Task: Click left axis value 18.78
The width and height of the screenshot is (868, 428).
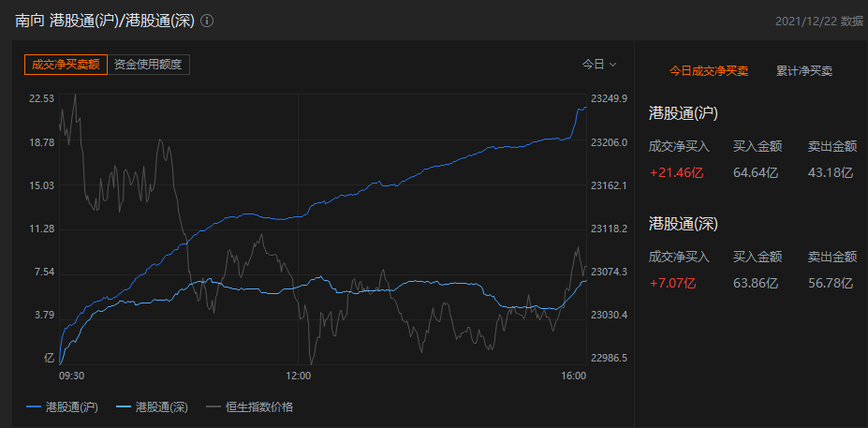Action: (41, 142)
